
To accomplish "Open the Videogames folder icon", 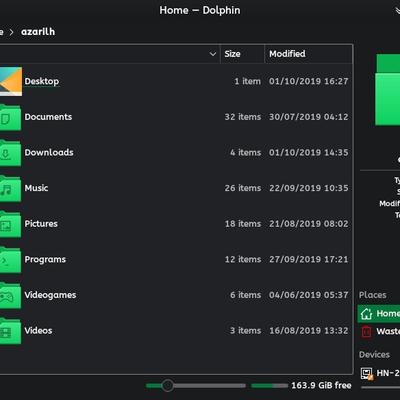I will click(x=10, y=296).
